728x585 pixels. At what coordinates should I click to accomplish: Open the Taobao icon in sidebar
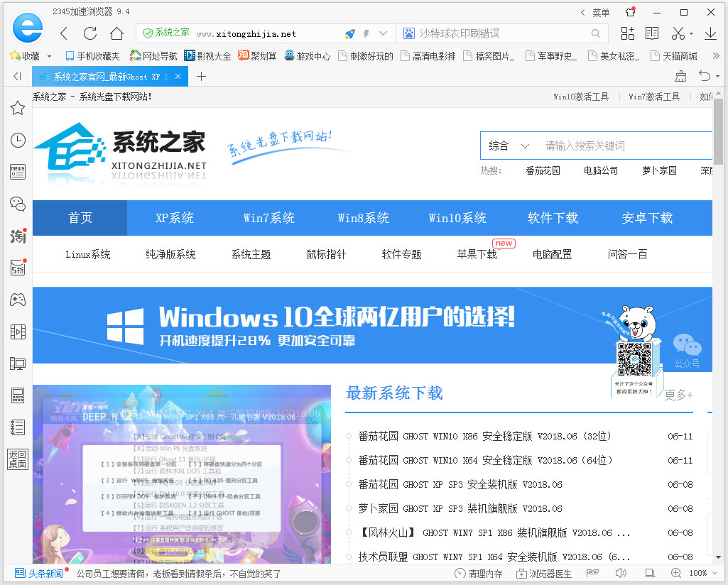coord(18,236)
